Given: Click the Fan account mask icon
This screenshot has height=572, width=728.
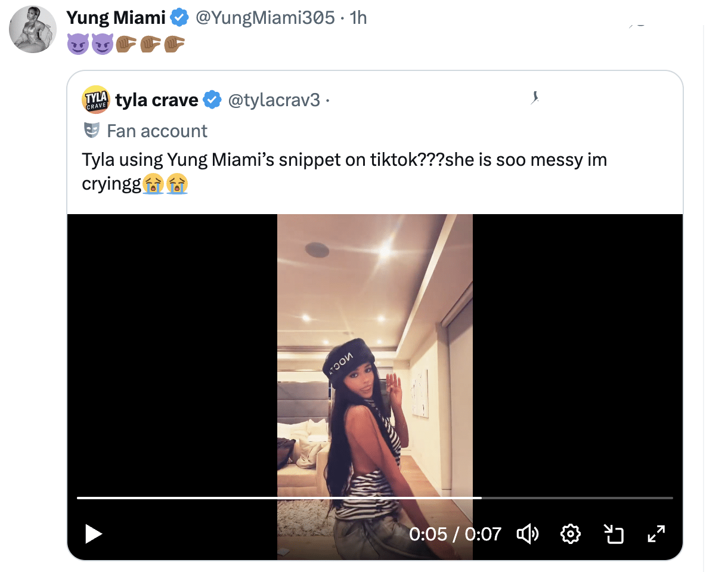Looking at the screenshot, I should point(91,131).
